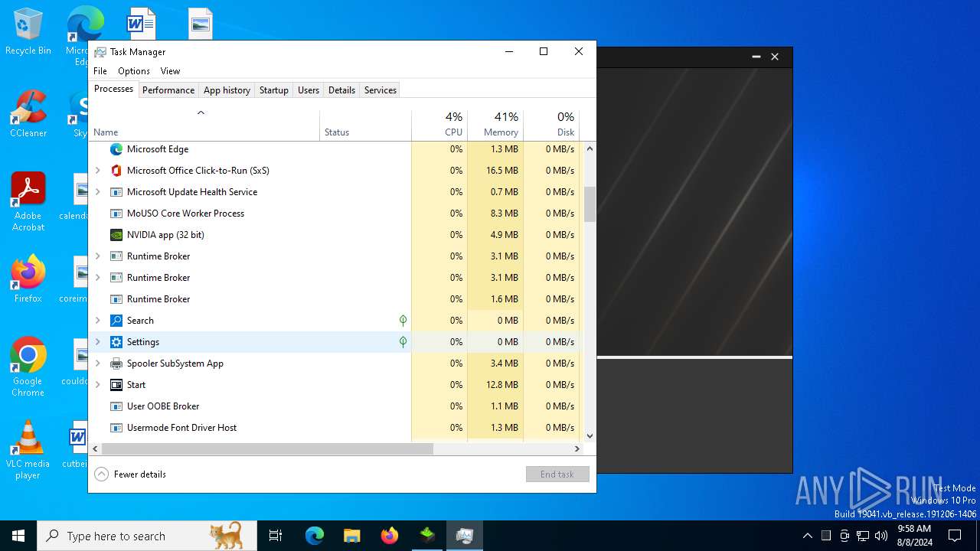Launch Firefox from the taskbar

point(389,536)
